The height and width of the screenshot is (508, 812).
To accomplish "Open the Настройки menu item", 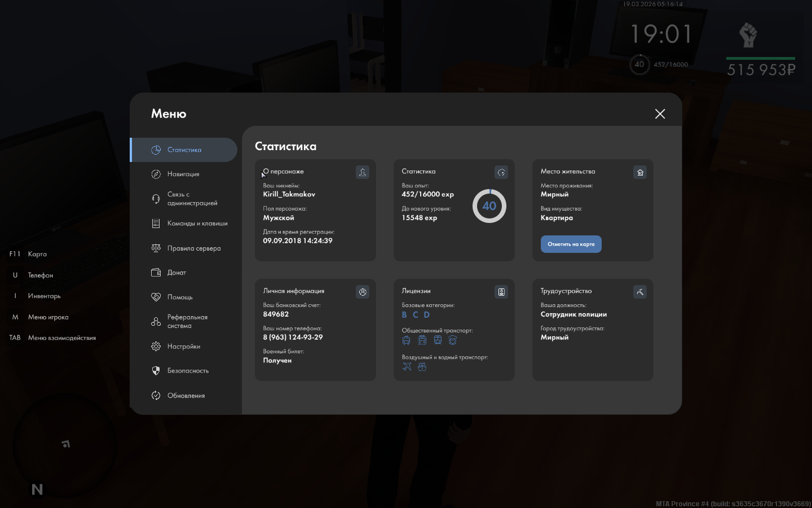I will 183,347.
